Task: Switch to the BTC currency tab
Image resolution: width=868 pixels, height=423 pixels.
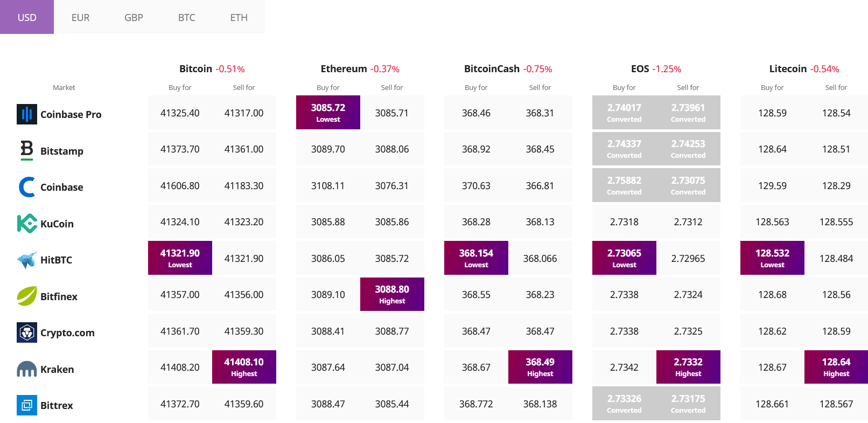Action: point(186,17)
